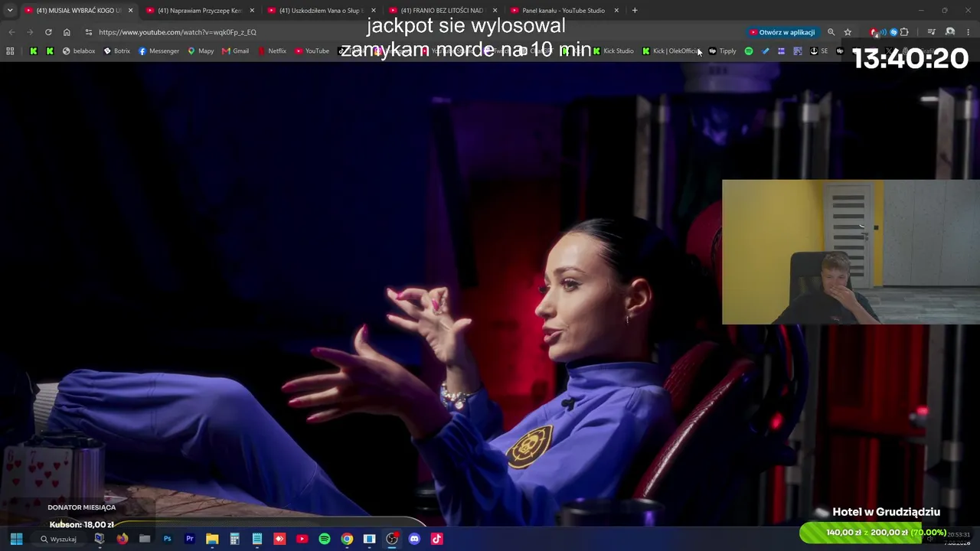Close the YouTube Studio tab

tap(616, 11)
